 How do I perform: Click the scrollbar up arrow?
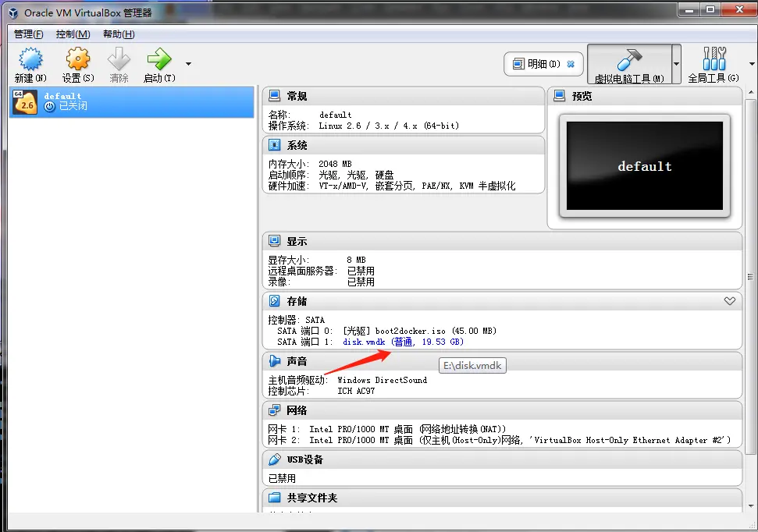(x=750, y=92)
